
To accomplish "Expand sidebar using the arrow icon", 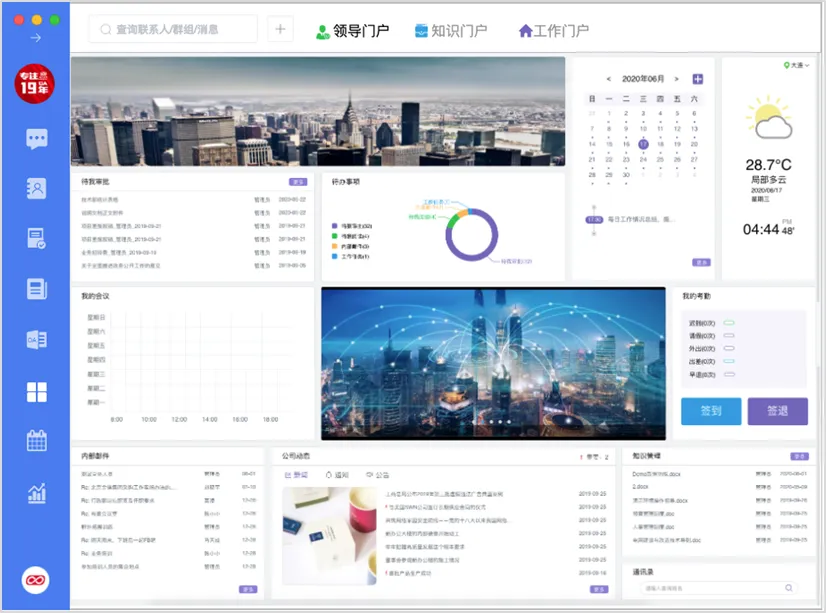I will coord(36,38).
